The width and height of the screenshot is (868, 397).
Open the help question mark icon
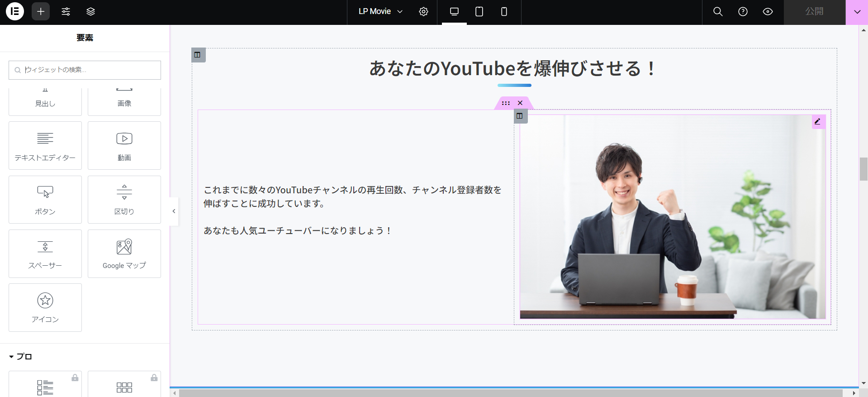tap(743, 12)
